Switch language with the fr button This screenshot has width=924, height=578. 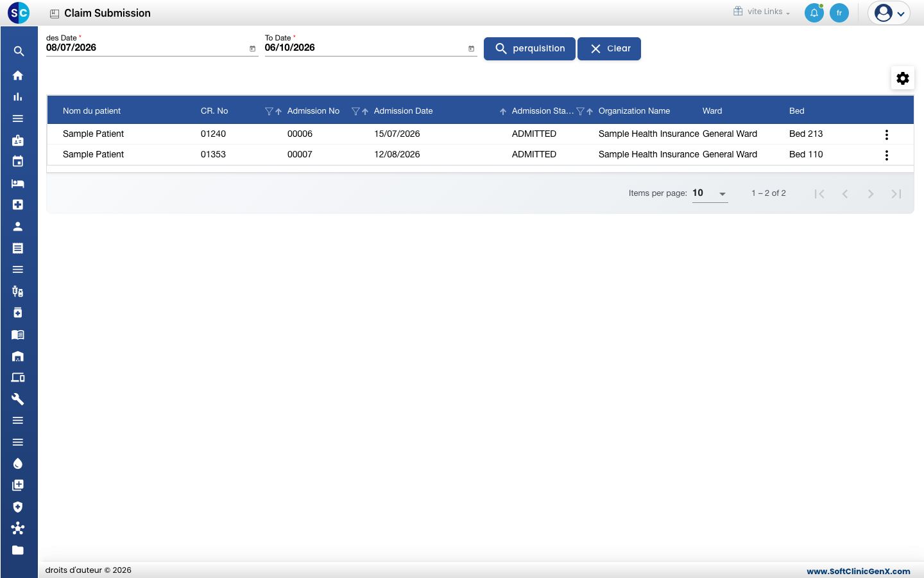click(839, 13)
